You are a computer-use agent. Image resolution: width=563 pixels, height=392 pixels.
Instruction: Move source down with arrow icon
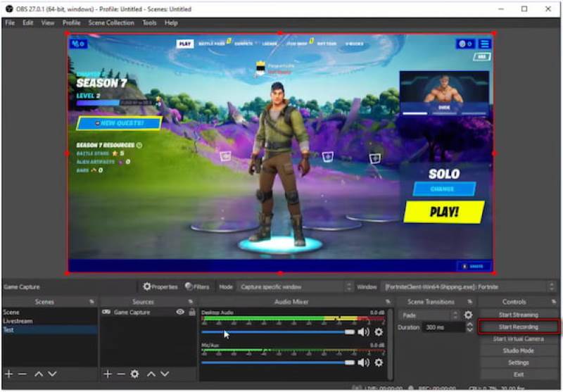click(165, 374)
